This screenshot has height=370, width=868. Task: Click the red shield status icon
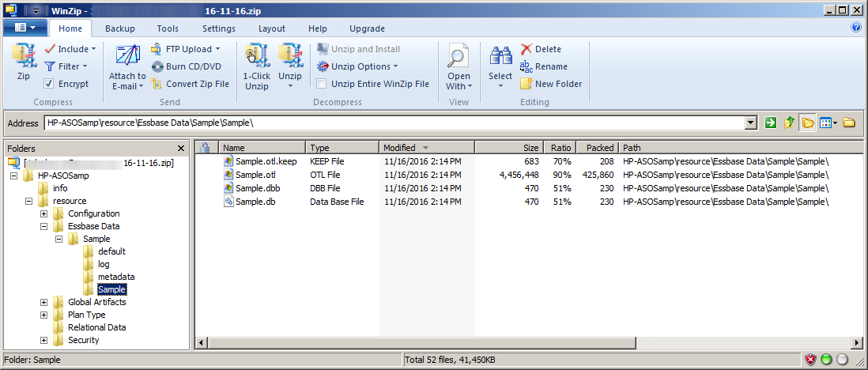(x=810, y=360)
